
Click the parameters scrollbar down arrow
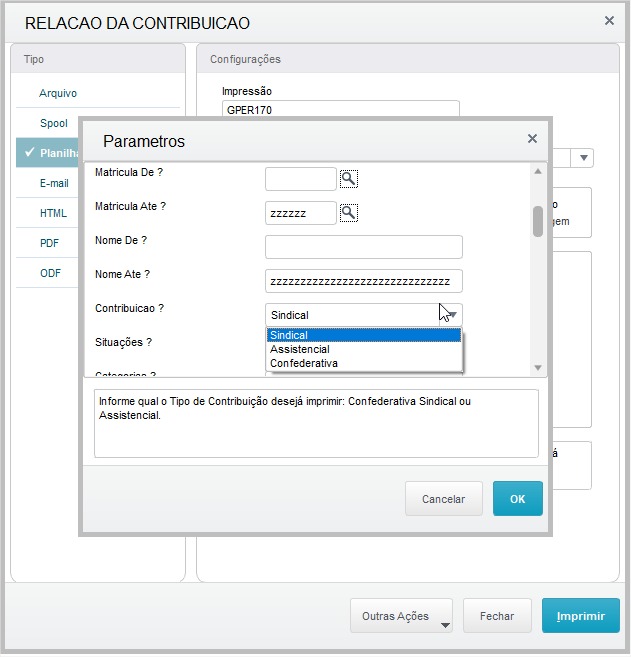tap(538, 368)
